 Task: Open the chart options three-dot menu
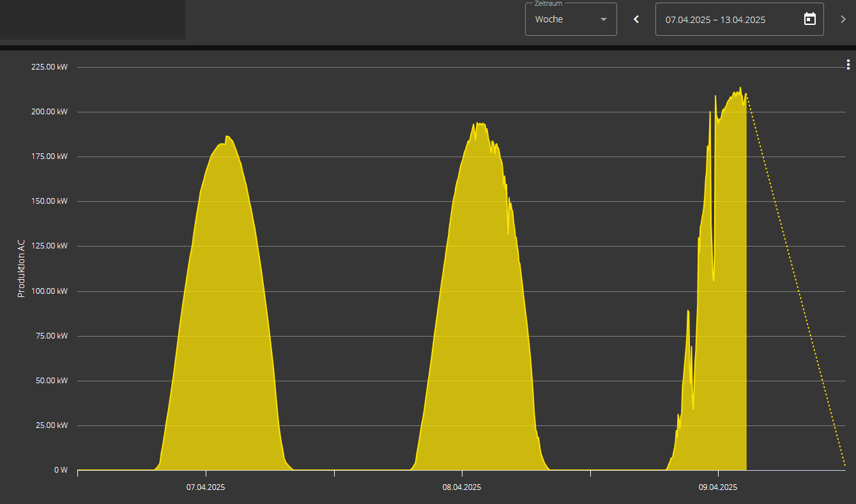(x=848, y=65)
